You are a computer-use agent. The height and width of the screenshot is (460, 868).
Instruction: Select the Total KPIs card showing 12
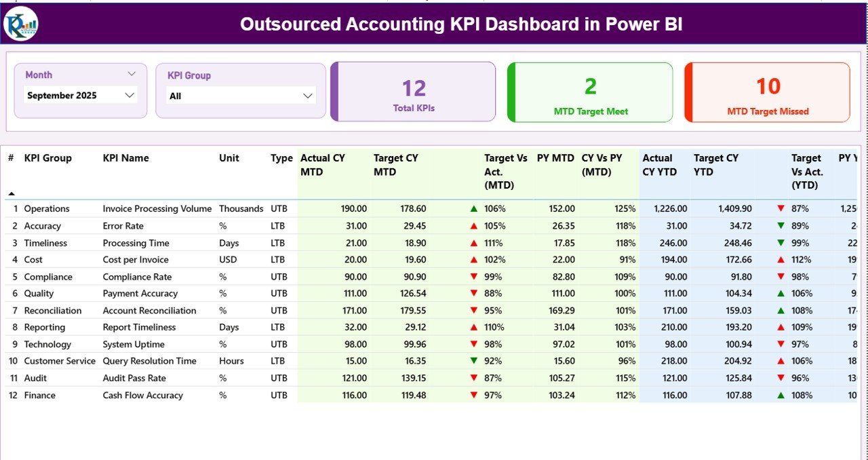point(414,92)
